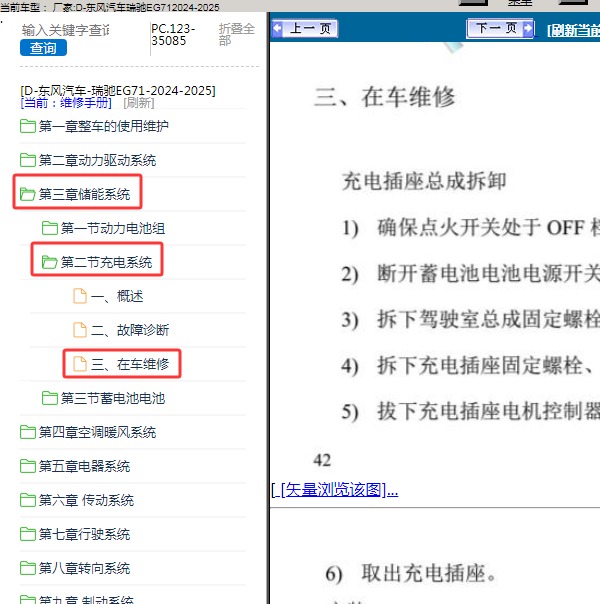Click the 下一页 next page button
Image resolution: width=600 pixels, height=604 pixels.
(500, 28)
